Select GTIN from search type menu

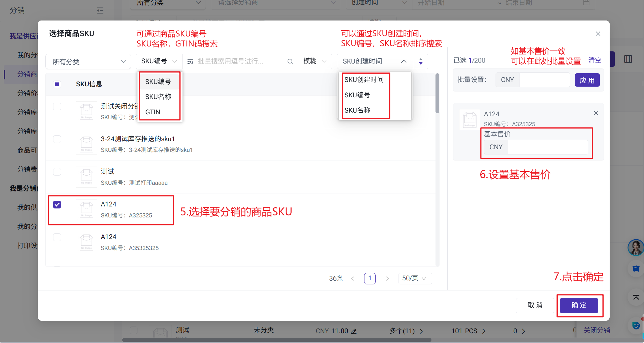point(153,112)
